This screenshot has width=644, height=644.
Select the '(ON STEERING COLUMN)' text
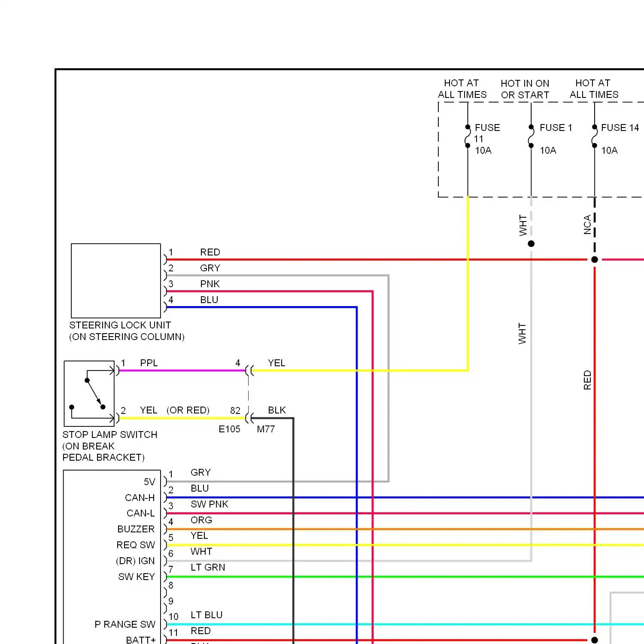[127, 337]
